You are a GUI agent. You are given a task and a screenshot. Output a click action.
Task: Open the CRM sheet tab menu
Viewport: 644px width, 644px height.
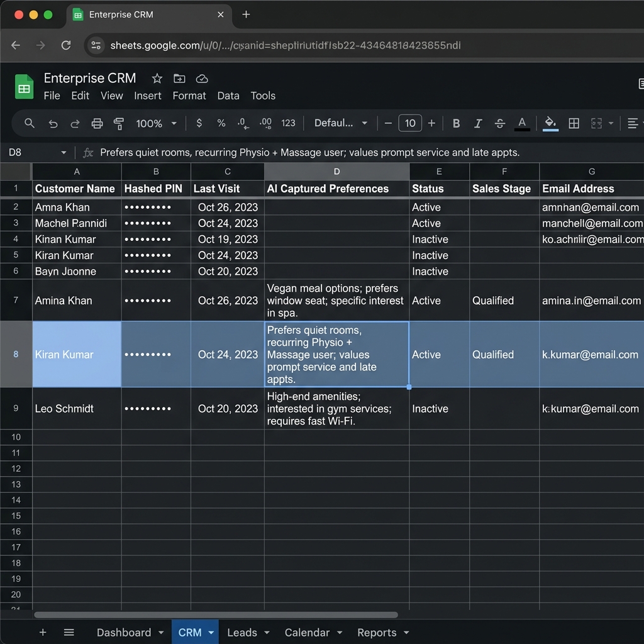coord(211,633)
